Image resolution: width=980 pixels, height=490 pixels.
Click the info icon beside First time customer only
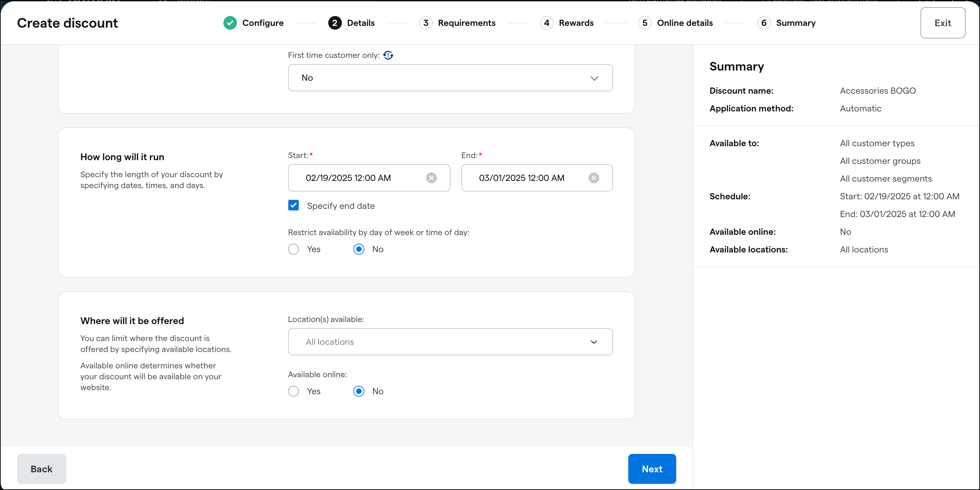[389, 55]
